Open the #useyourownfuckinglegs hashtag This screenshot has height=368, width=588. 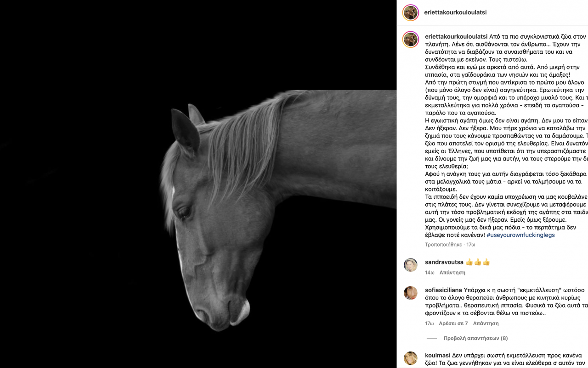click(x=520, y=235)
